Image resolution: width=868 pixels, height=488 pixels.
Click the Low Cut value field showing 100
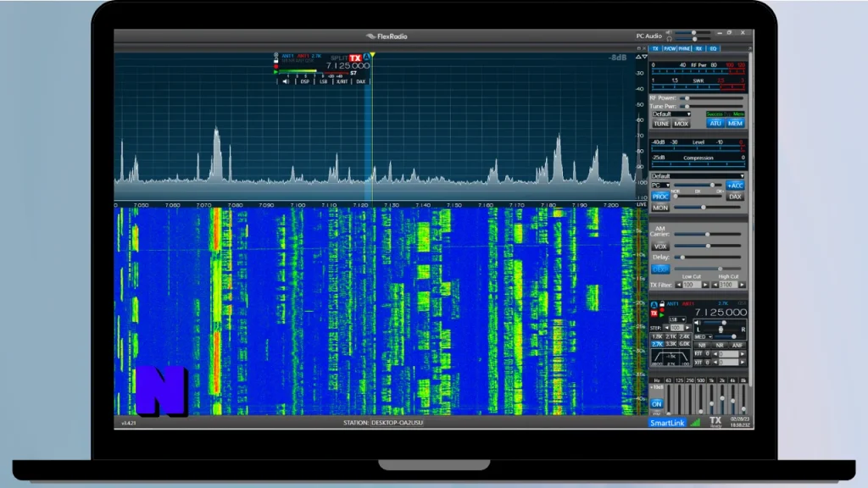(x=692, y=285)
